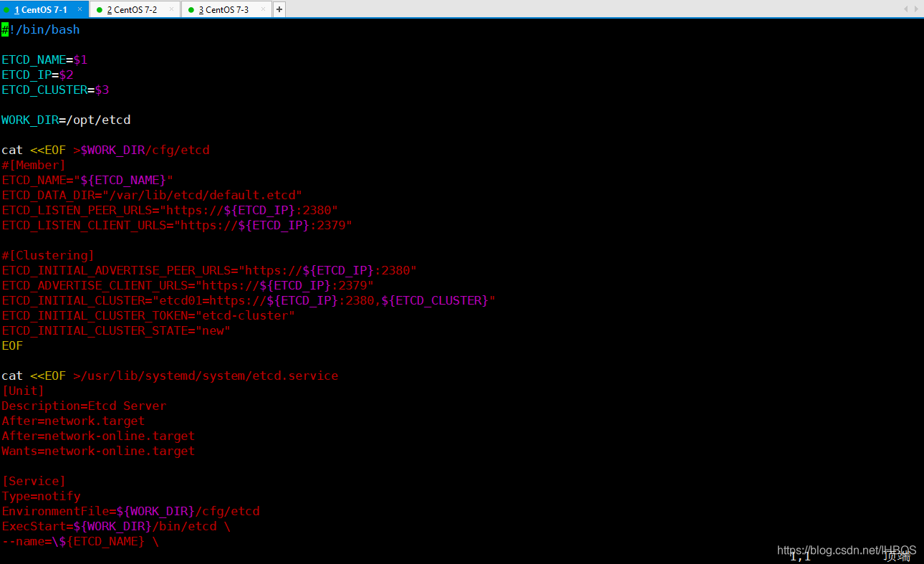This screenshot has width=924, height=564.
Task: Close the CentOS 7-1 tab
Action: 80,9
